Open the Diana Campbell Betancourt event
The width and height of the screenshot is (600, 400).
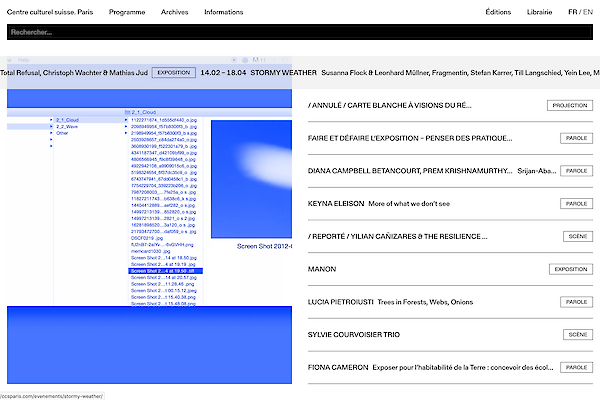410,171
